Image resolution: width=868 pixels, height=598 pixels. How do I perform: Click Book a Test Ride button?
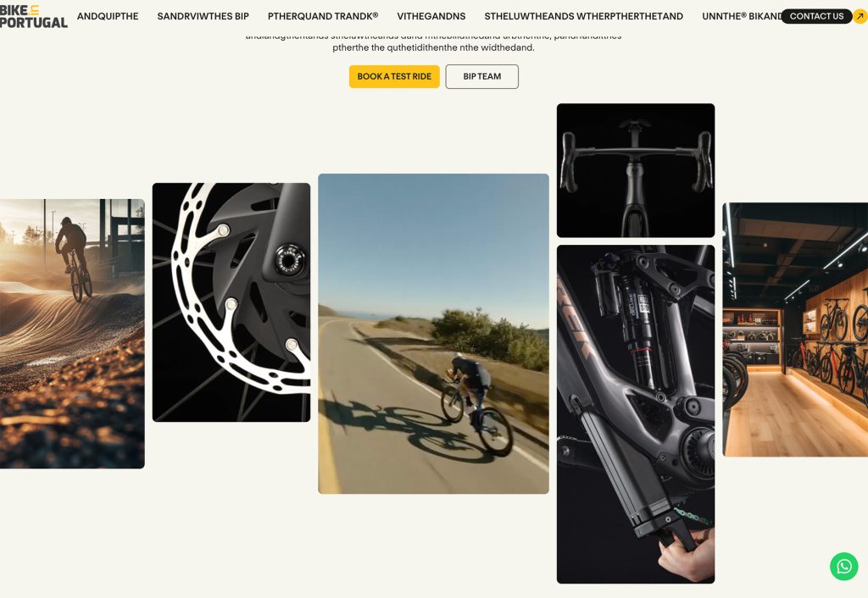[394, 76]
